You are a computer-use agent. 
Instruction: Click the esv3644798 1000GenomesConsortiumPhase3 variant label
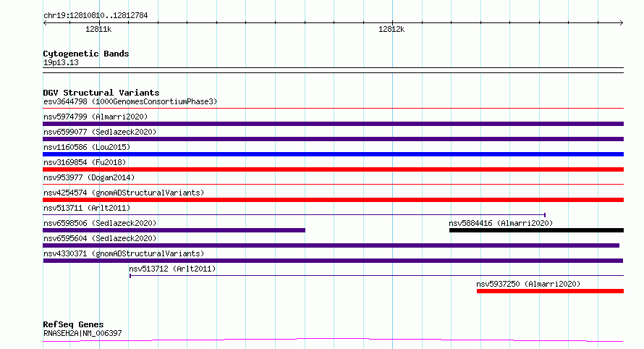coord(130,101)
